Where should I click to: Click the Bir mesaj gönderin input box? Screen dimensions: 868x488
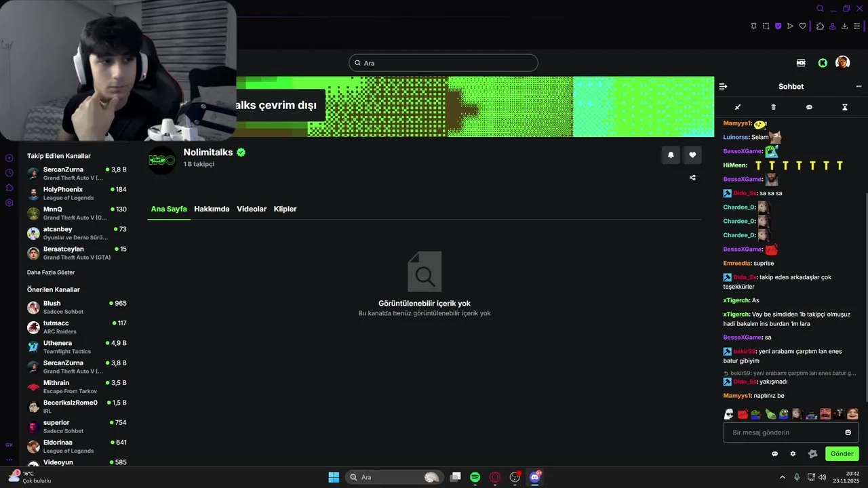791,432
